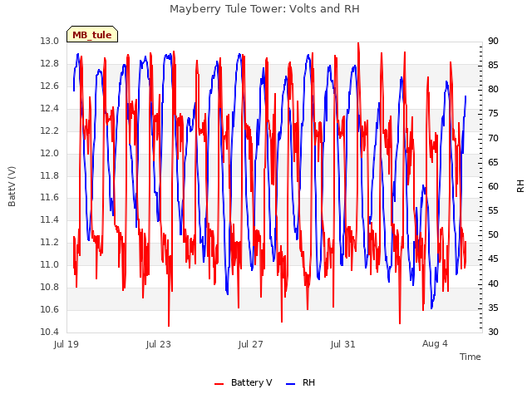
Task: Click the 90 RH tick label
Action: (x=493, y=42)
